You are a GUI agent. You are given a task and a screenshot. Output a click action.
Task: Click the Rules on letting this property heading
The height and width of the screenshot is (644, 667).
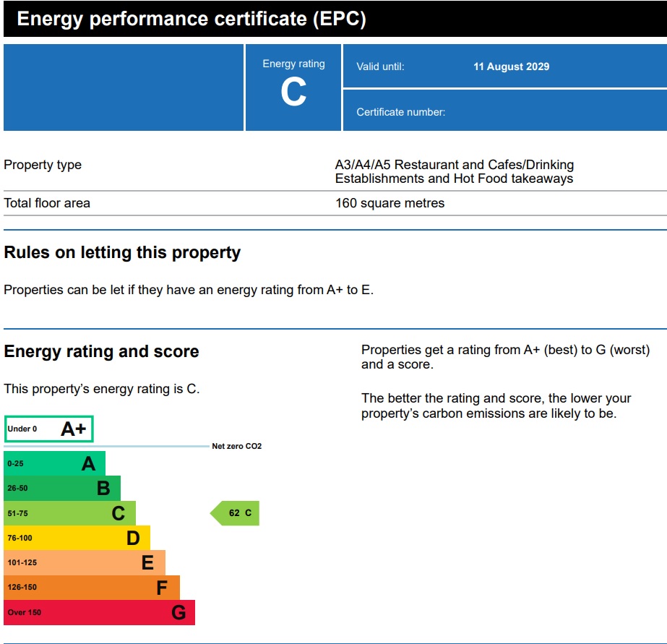[122, 253]
